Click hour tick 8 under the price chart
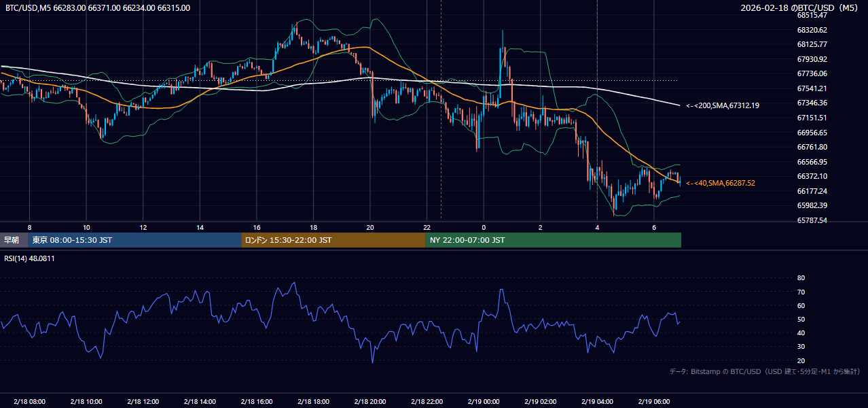868x408 pixels. point(29,227)
